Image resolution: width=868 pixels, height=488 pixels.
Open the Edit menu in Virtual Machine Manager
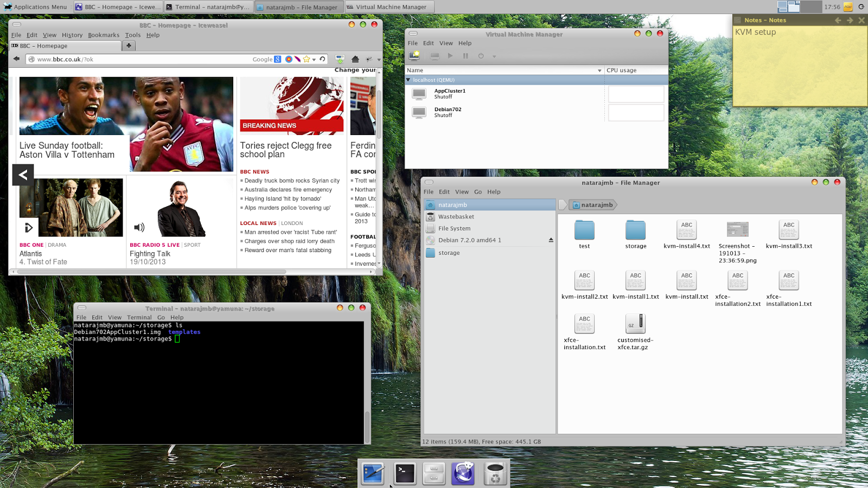pyautogui.click(x=429, y=43)
